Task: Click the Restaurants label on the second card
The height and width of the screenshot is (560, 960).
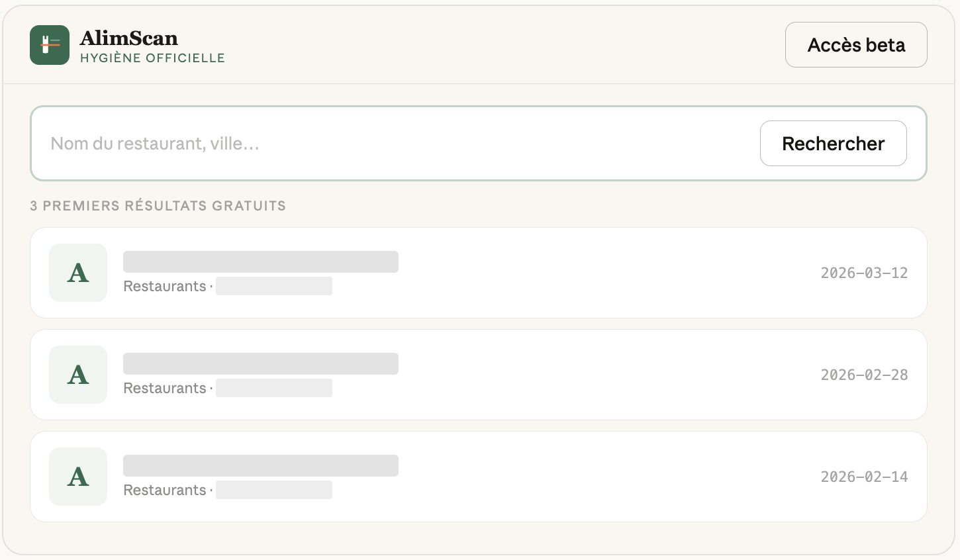Action: tap(164, 388)
